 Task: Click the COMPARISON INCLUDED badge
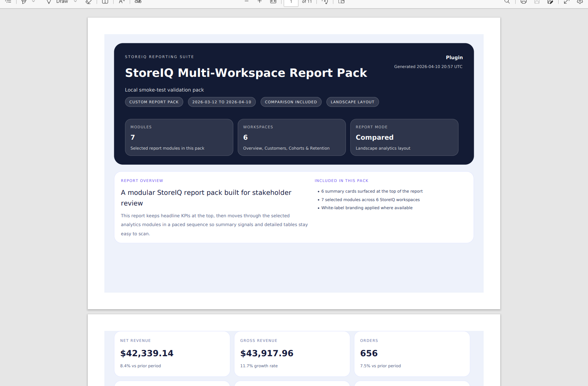click(x=291, y=102)
